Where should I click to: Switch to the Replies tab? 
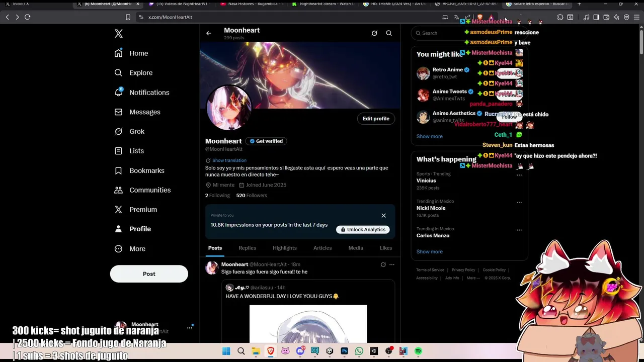[247, 248]
